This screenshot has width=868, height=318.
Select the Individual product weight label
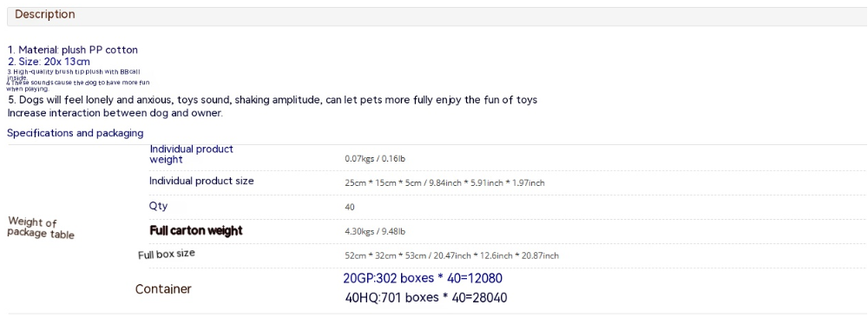tap(192, 155)
